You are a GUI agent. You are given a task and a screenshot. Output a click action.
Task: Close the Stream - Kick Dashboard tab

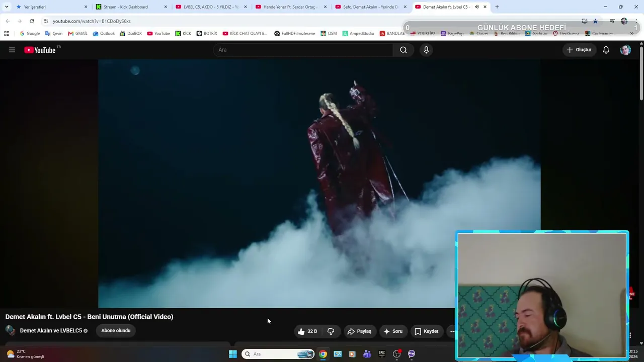point(166,7)
